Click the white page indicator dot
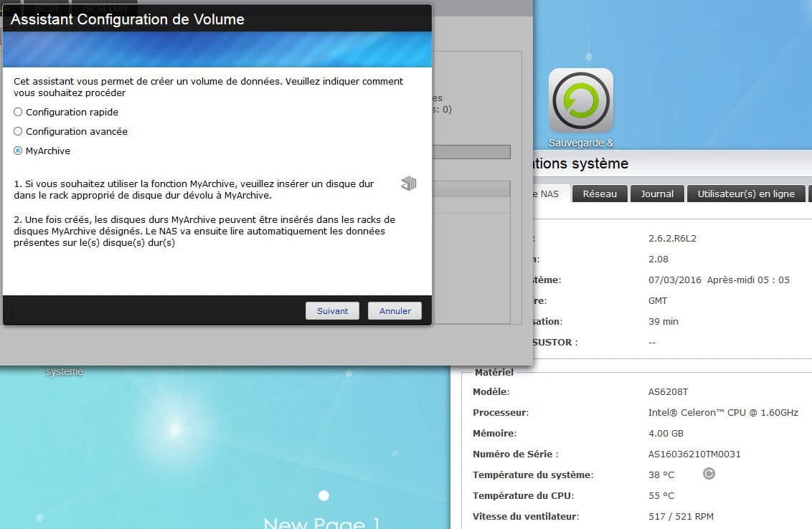This screenshot has width=812, height=529. pyautogui.click(x=324, y=495)
